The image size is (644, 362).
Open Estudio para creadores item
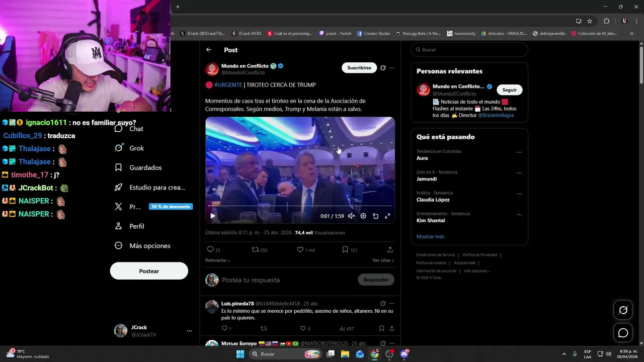click(x=150, y=188)
